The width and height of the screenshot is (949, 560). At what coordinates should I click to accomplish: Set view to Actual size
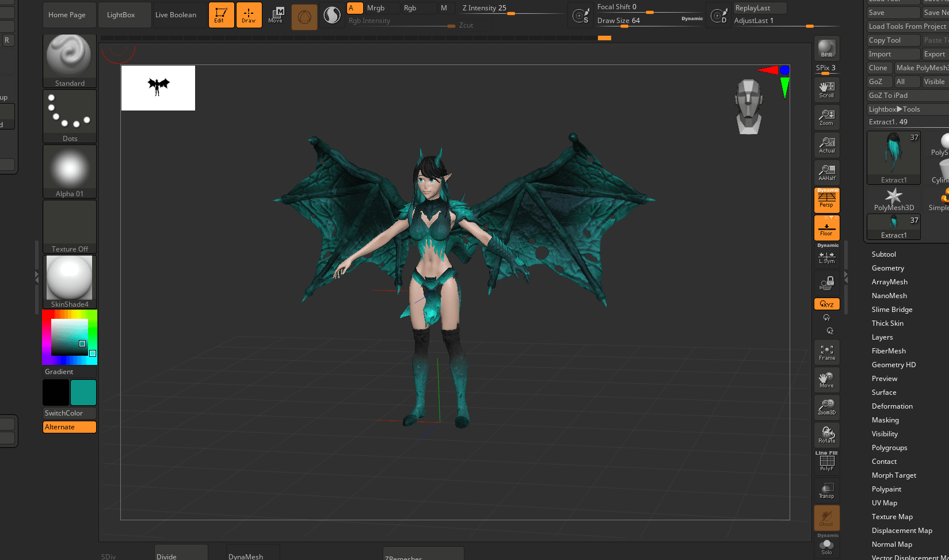(827, 145)
